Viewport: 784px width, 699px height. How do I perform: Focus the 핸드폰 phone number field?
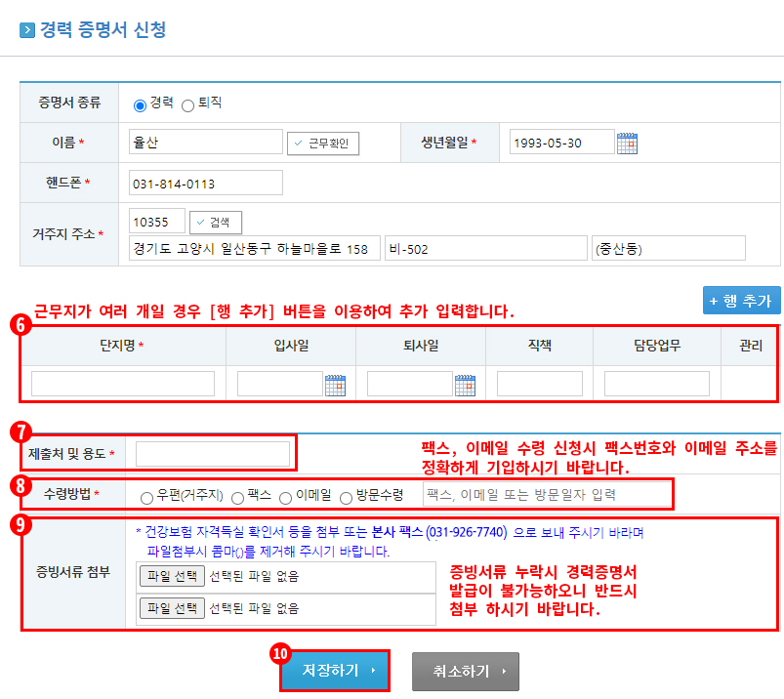(205, 183)
